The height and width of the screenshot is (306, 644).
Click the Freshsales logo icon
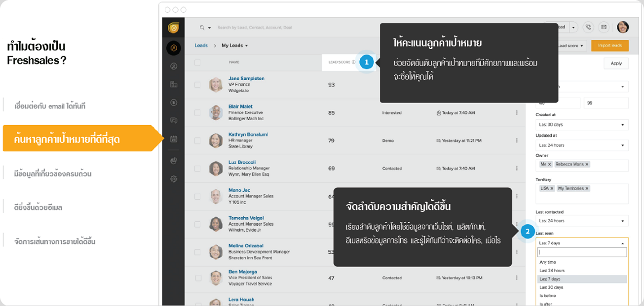point(173,28)
